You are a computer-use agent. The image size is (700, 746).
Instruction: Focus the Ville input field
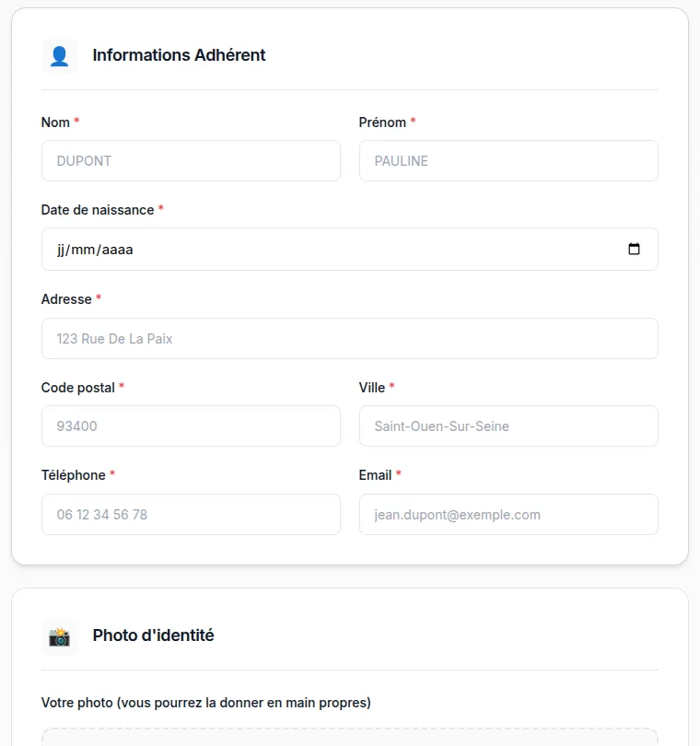(508, 426)
